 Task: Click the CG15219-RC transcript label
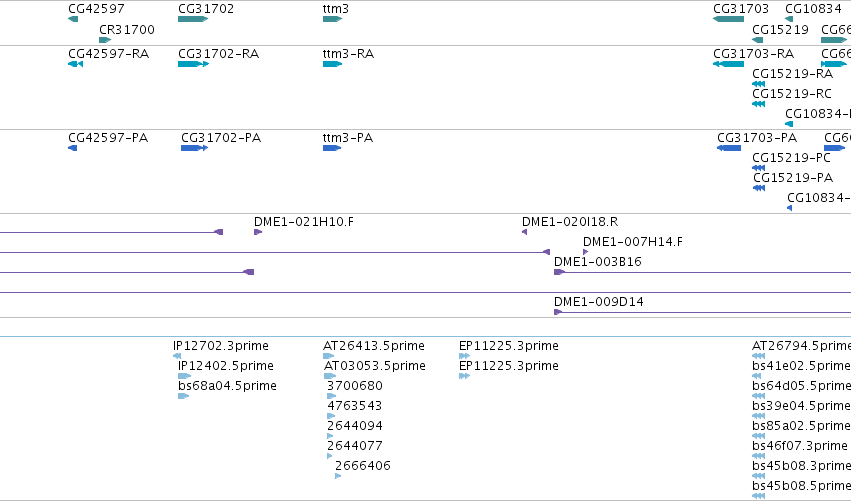coord(792,93)
